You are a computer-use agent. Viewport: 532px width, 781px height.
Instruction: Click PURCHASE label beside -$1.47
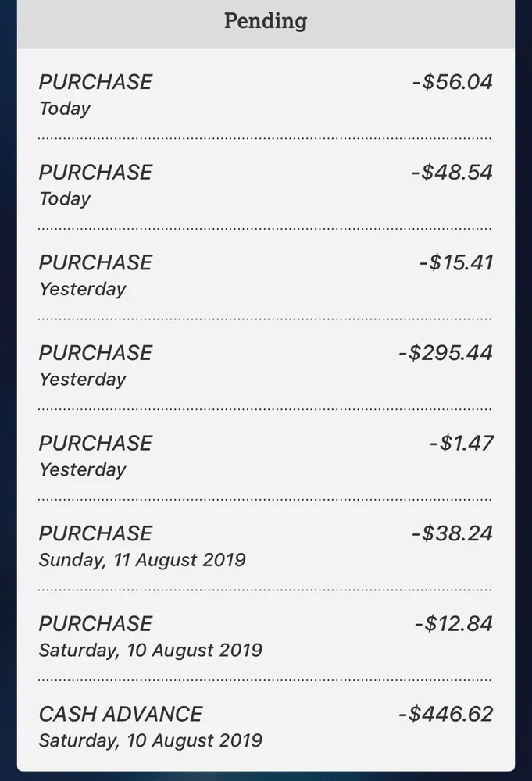coord(95,443)
